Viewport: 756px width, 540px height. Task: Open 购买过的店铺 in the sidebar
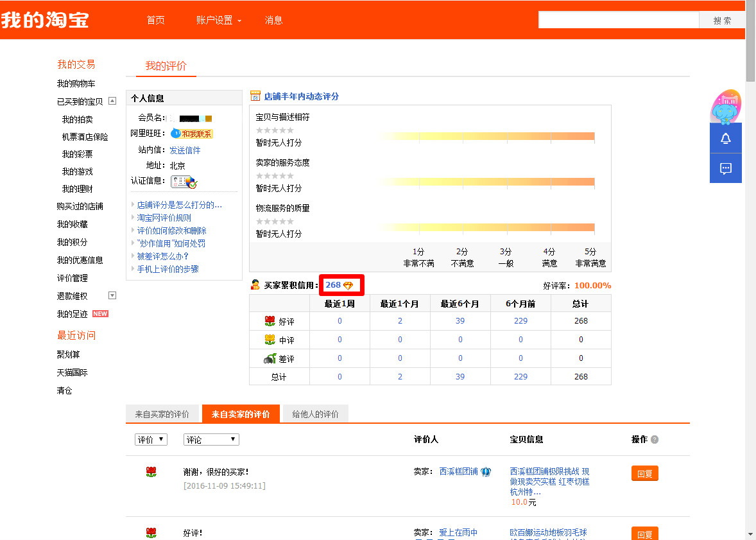tap(80, 206)
